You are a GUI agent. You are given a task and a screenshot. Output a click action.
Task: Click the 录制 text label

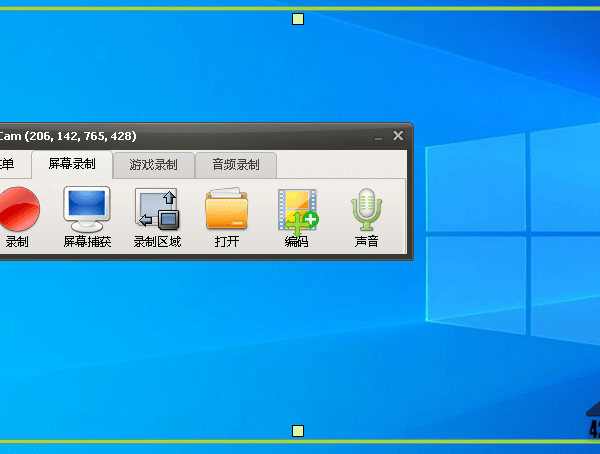pos(17,242)
